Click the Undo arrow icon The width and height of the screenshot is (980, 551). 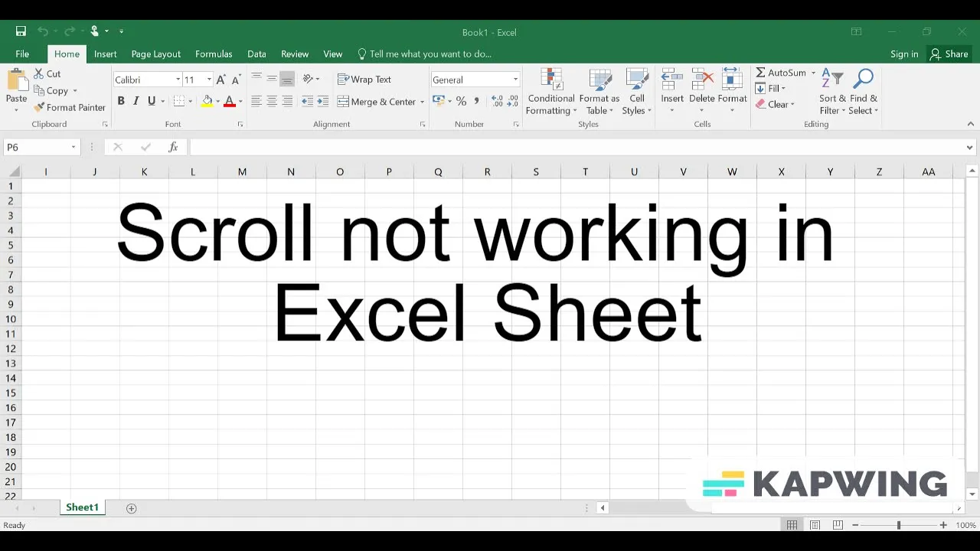click(x=42, y=31)
